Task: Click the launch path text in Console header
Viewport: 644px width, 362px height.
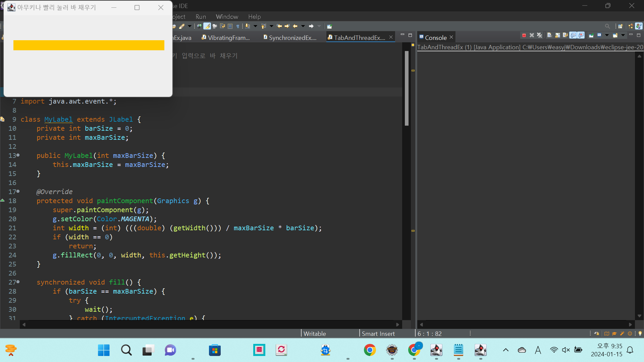Action: (x=530, y=47)
